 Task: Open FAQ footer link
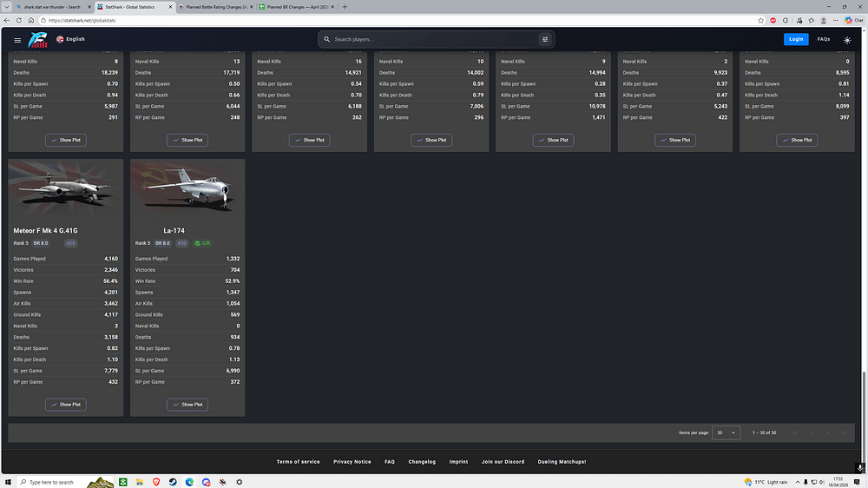tap(390, 461)
